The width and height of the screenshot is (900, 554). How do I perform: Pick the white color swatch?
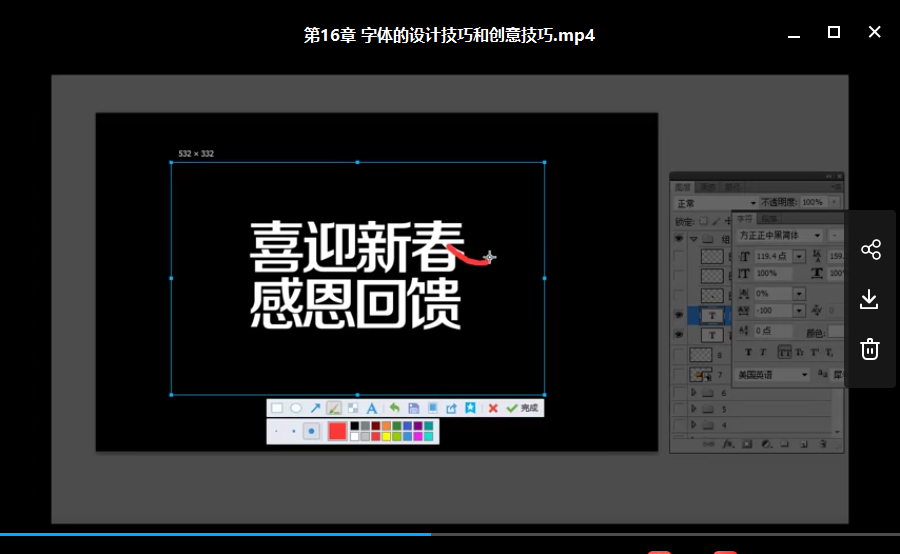pos(355,436)
